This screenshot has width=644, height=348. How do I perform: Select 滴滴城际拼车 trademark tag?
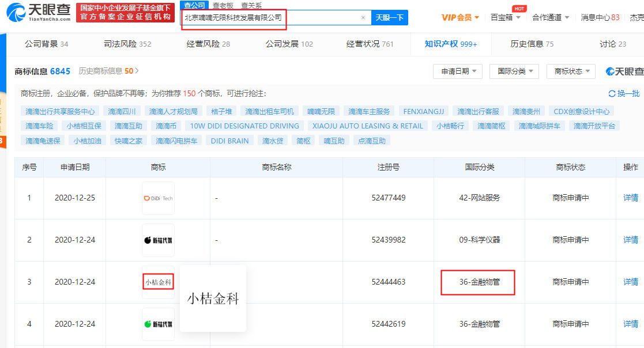[539, 126]
